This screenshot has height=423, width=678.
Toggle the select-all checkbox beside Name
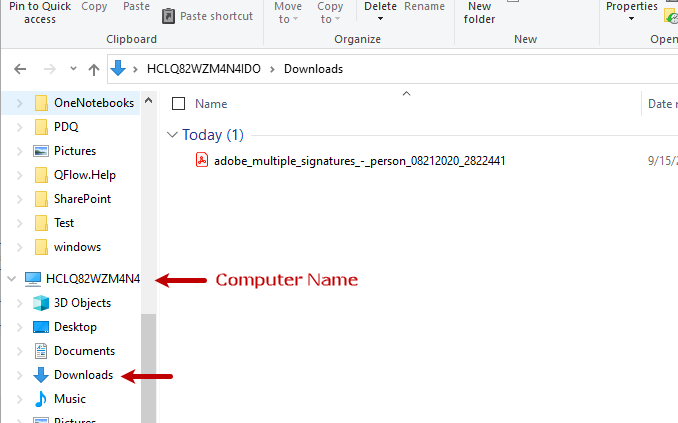(179, 104)
